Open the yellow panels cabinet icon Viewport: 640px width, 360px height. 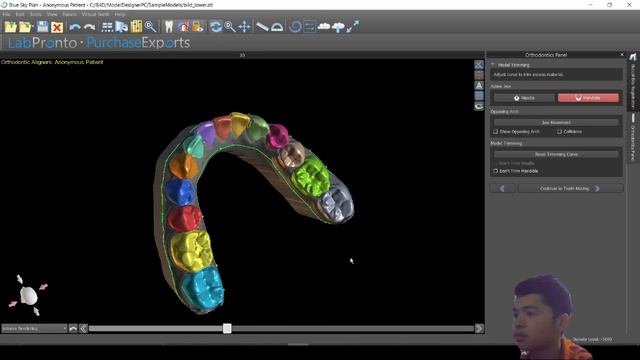tap(136, 27)
